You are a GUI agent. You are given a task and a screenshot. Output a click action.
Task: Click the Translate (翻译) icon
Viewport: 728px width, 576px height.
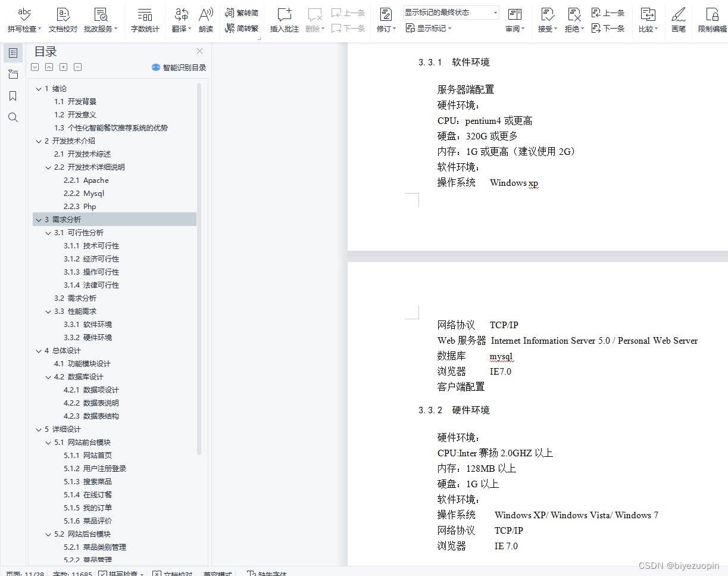(x=181, y=15)
